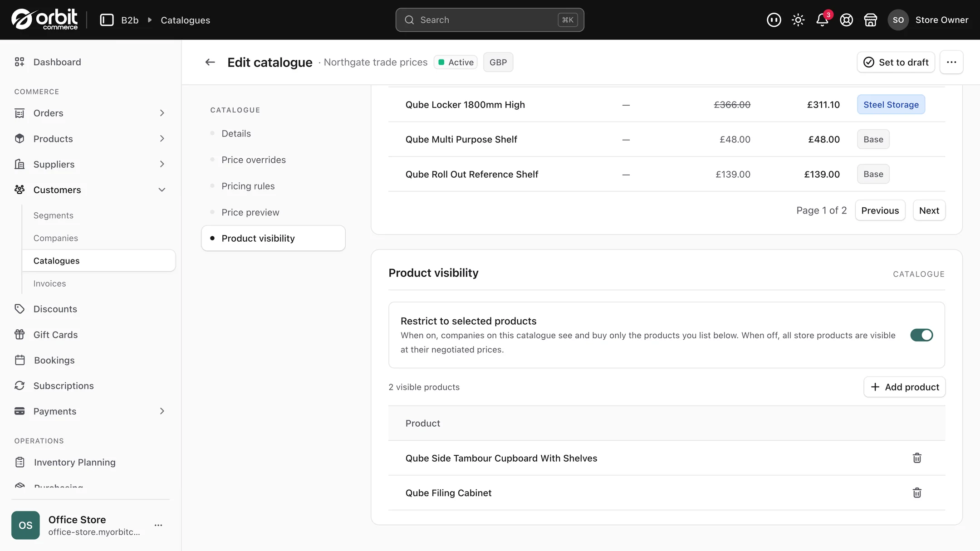
Task: Click the Active status badge
Action: click(x=456, y=62)
